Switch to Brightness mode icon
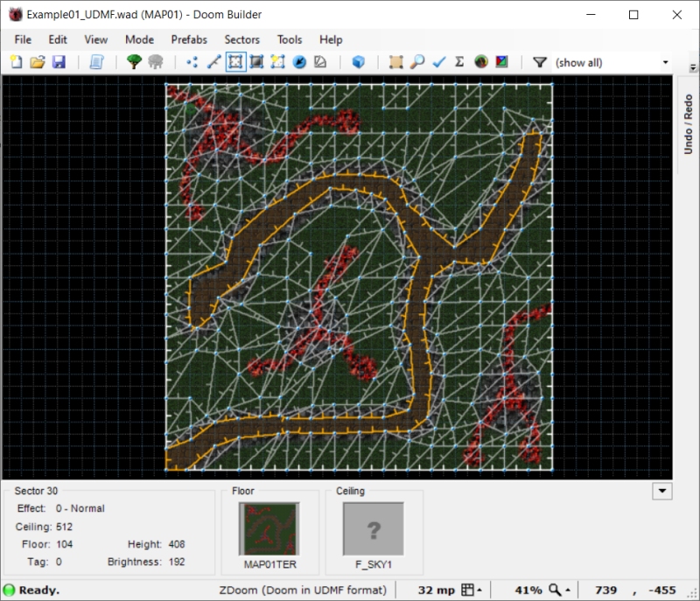This screenshot has width=700, height=601. click(x=256, y=61)
